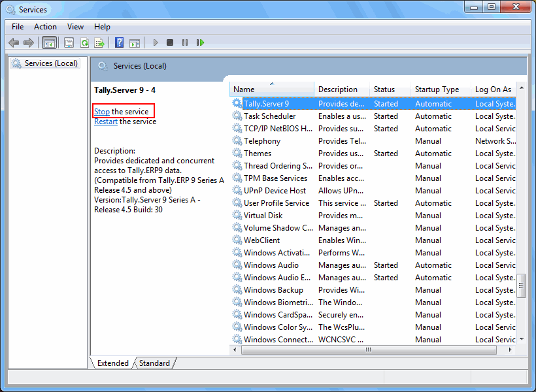The height and width of the screenshot is (392, 536).
Task: Select the Task Scheduler service
Action: coord(270,116)
